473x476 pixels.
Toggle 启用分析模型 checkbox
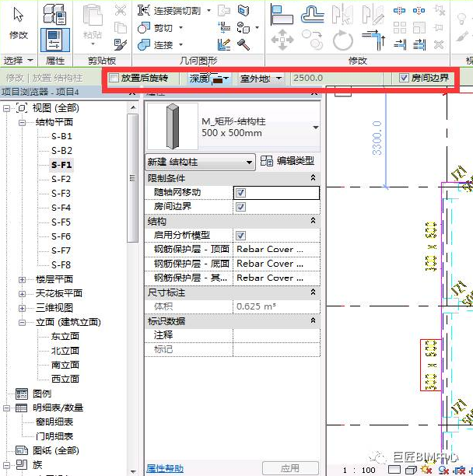pyautogui.click(x=240, y=236)
